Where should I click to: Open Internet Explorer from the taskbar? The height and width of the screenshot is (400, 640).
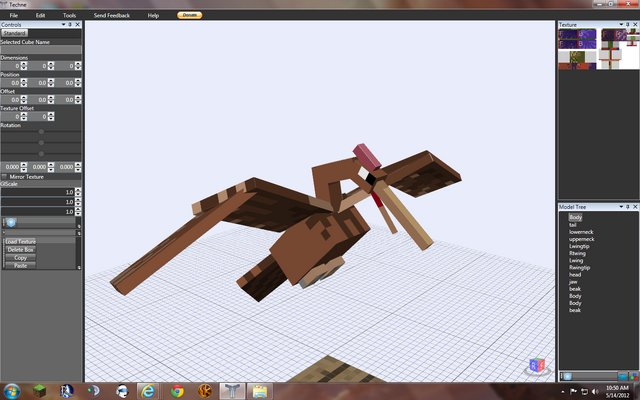[x=148, y=391]
